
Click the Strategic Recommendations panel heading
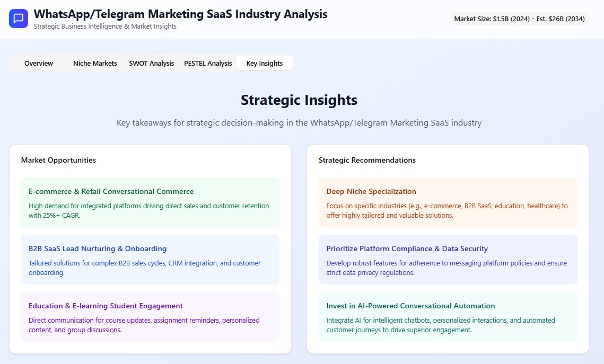coord(367,160)
